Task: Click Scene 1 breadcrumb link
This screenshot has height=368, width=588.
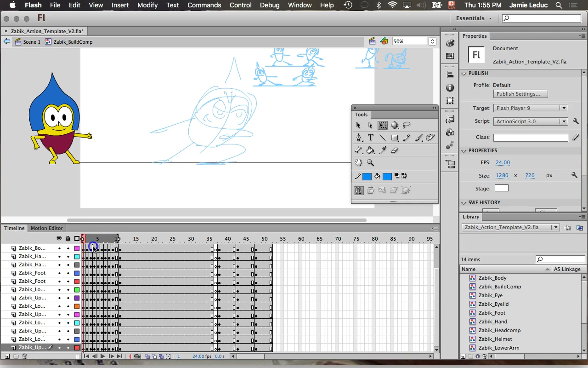Action: [31, 42]
